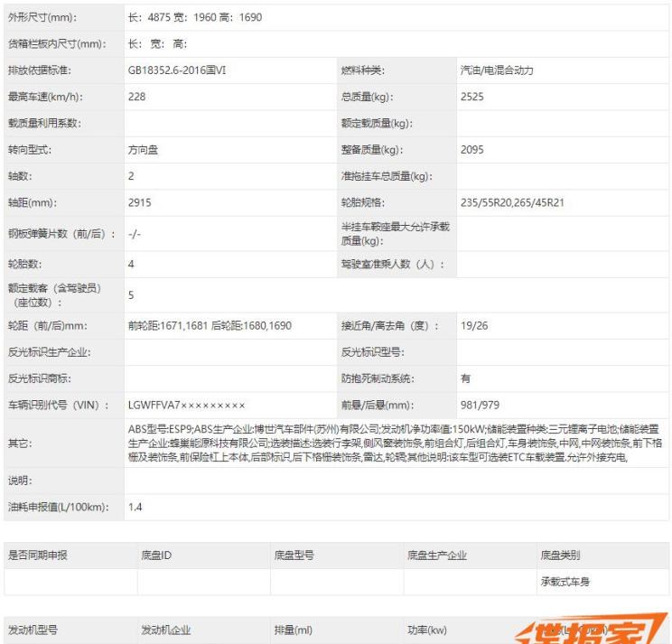Click the front/rear overhang value 981/979
This screenshot has width=672, height=644.
(x=477, y=405)
